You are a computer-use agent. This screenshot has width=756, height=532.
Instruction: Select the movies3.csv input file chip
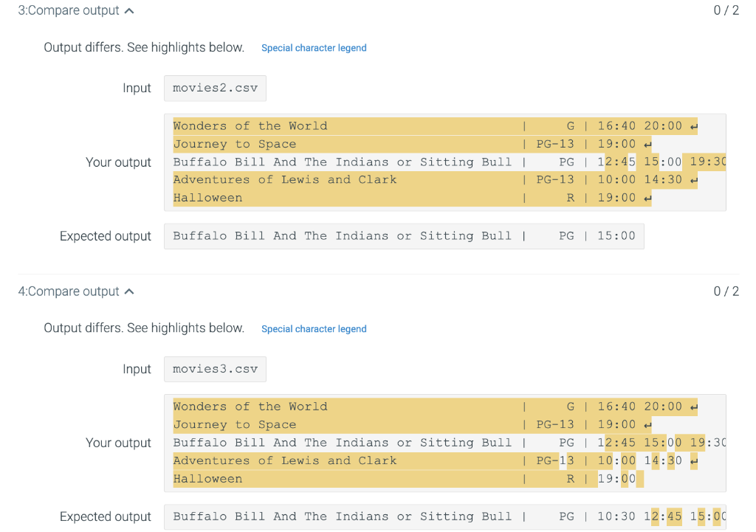[215, 369]
